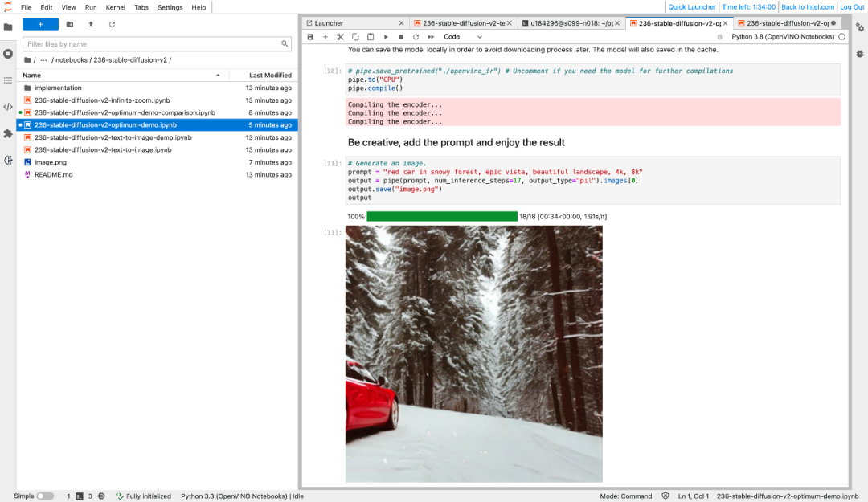Image resolution: width=868 pixels, height=502 pixels.
Task: Create a new folder with the folder icon
Action: tap(70, 24)
